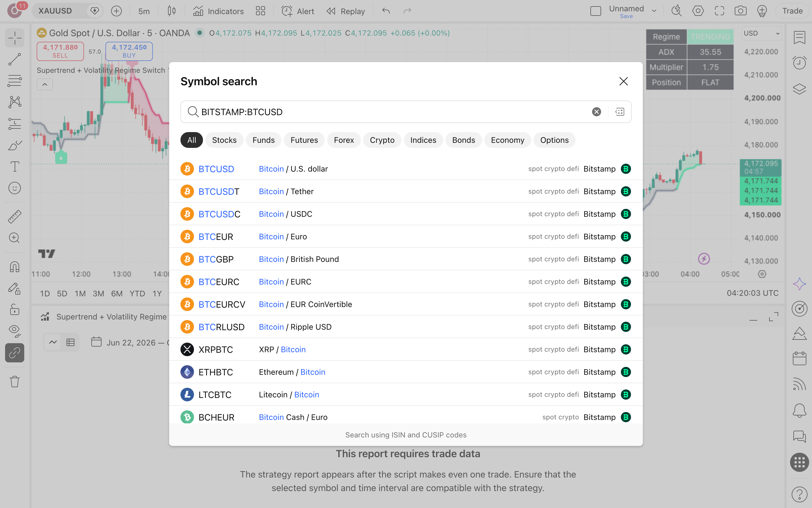Choose the BTCUSDT Bitstamp result
The image size is (812, 508).
pyautogui.click(x=406, y=192)
